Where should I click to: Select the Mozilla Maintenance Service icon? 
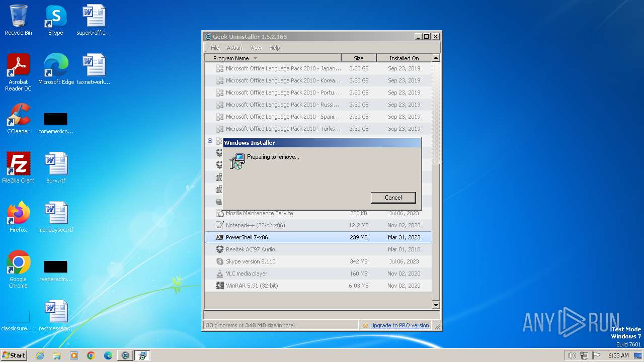coord(219,213)
